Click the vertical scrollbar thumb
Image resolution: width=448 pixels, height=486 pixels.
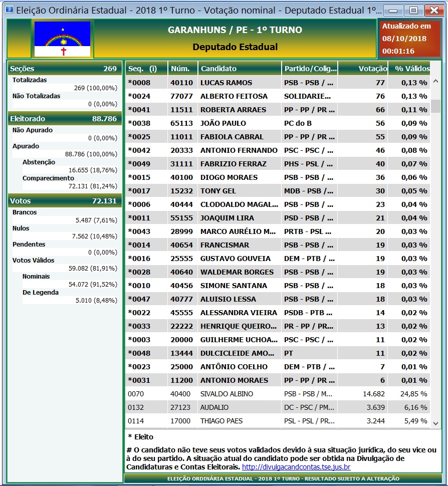[x=435, y=106]
